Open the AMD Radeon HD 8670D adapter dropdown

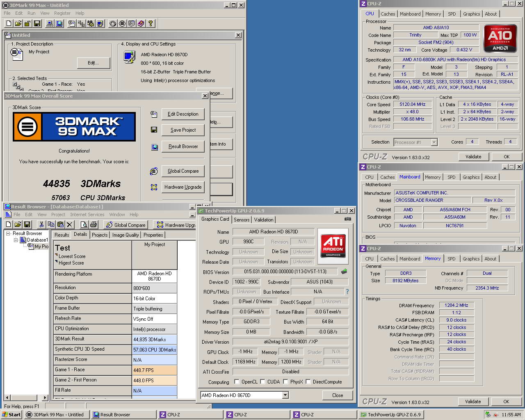[285, 395]
